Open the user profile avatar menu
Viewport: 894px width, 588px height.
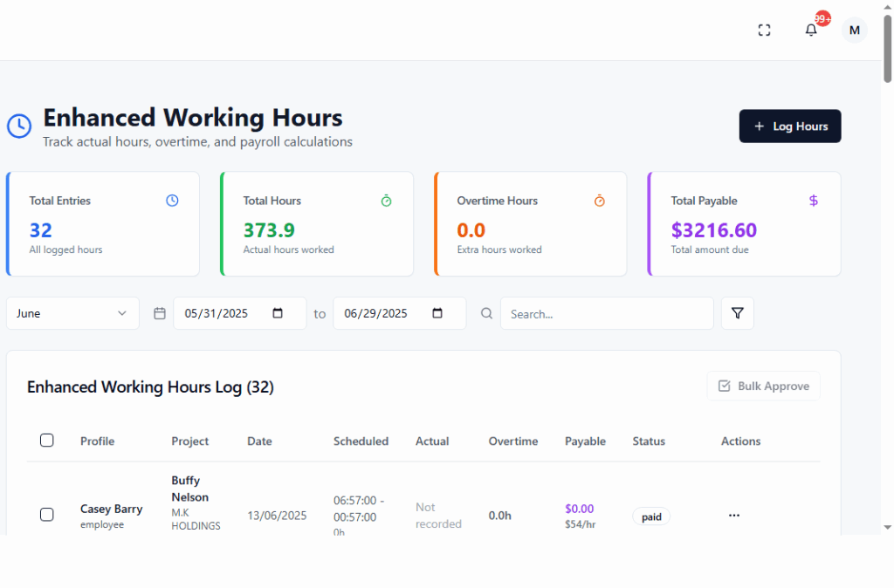coord(854,30)
